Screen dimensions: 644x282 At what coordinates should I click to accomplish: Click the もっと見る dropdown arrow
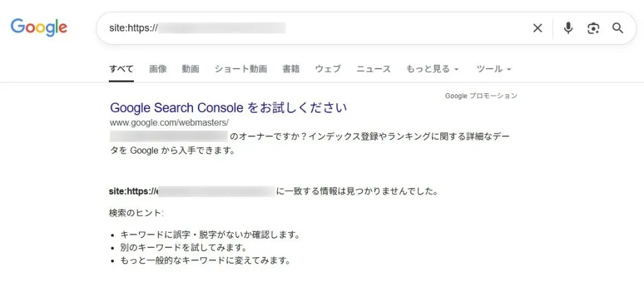click(x=457, y=69)
